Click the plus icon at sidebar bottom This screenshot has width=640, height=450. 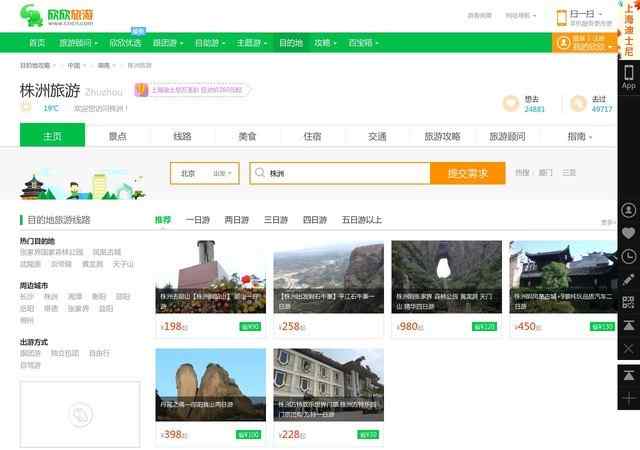tap(629, 398)
